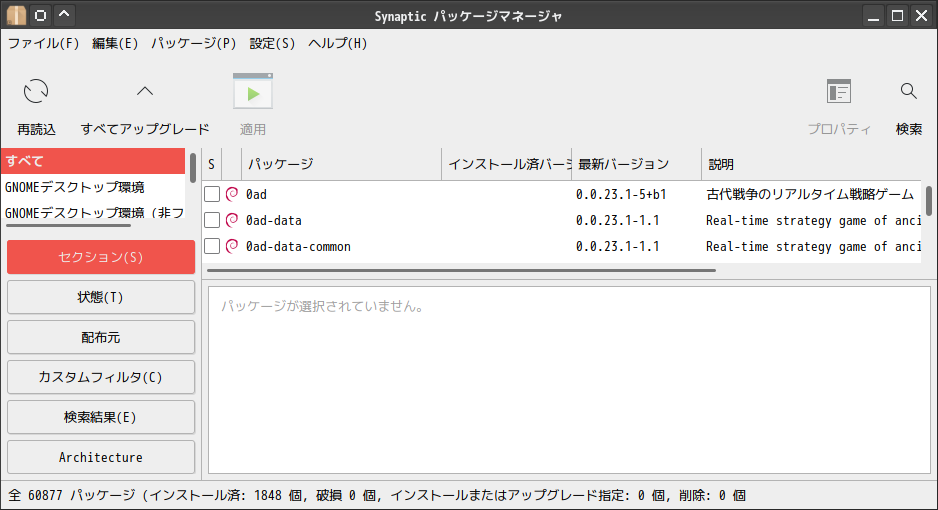Click the Debian swirl icon beside 0ad-data
938x510 pixels.
pyautogui.click(x=232, y=220)
